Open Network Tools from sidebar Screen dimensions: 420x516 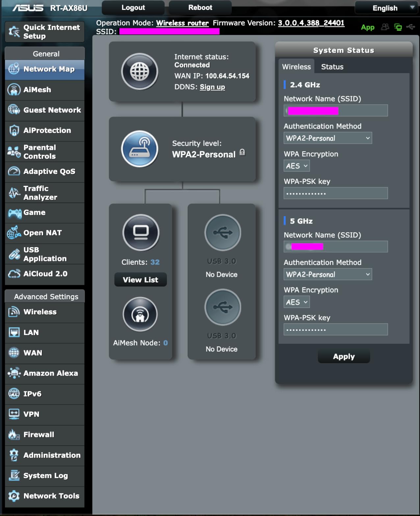45,496
